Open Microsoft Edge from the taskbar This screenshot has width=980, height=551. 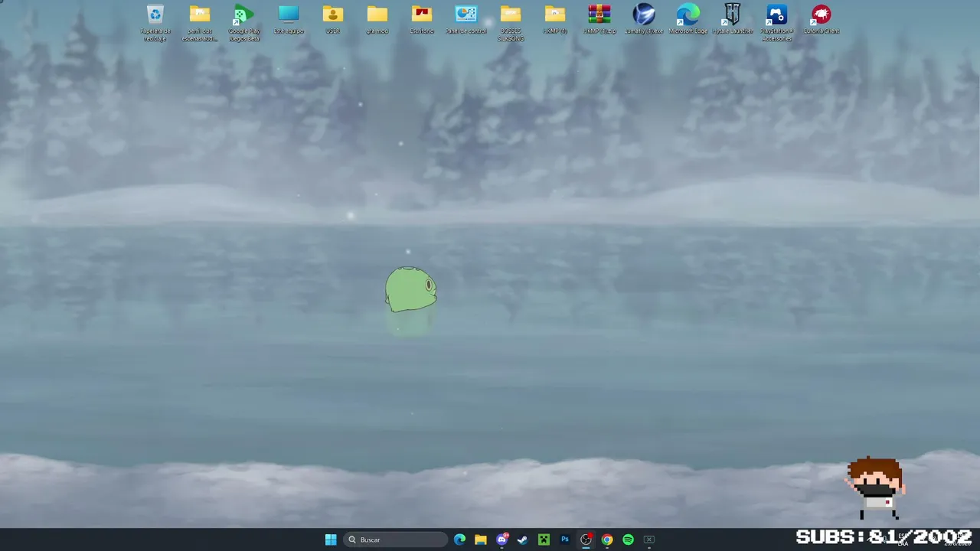coord(459,540)
